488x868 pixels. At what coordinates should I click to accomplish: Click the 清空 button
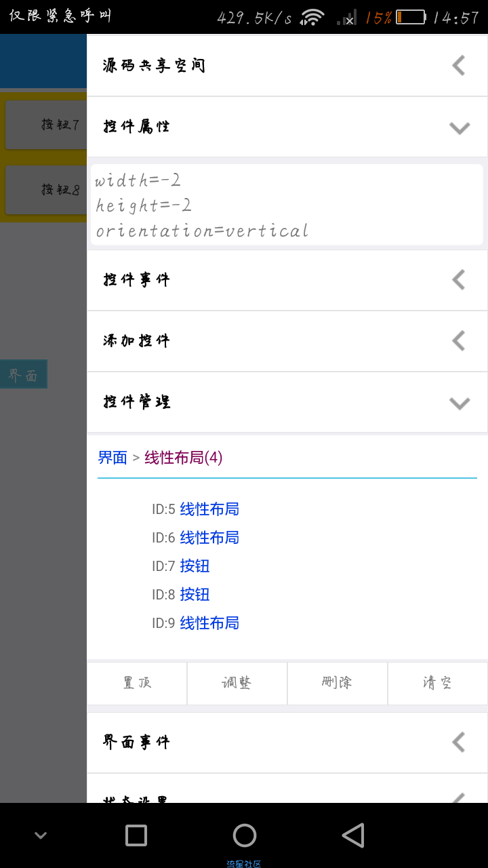coord(438,683)
